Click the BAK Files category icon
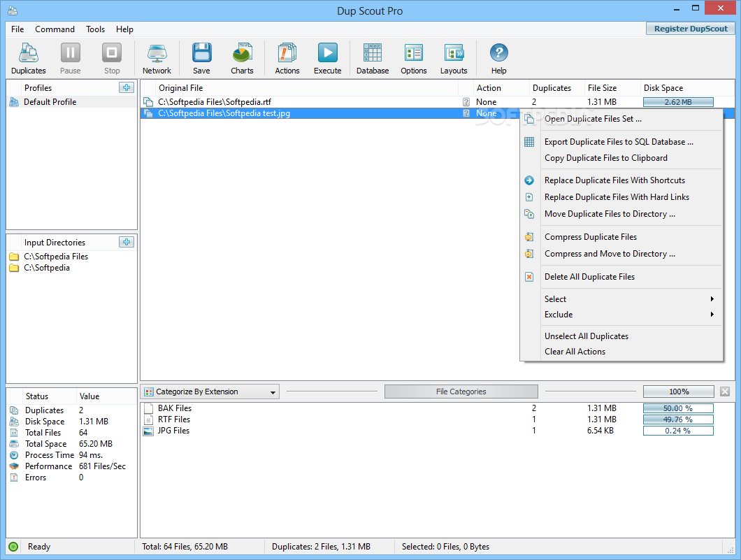The width and height of the screenshot is (741, 560). click(x=148, y=408)
